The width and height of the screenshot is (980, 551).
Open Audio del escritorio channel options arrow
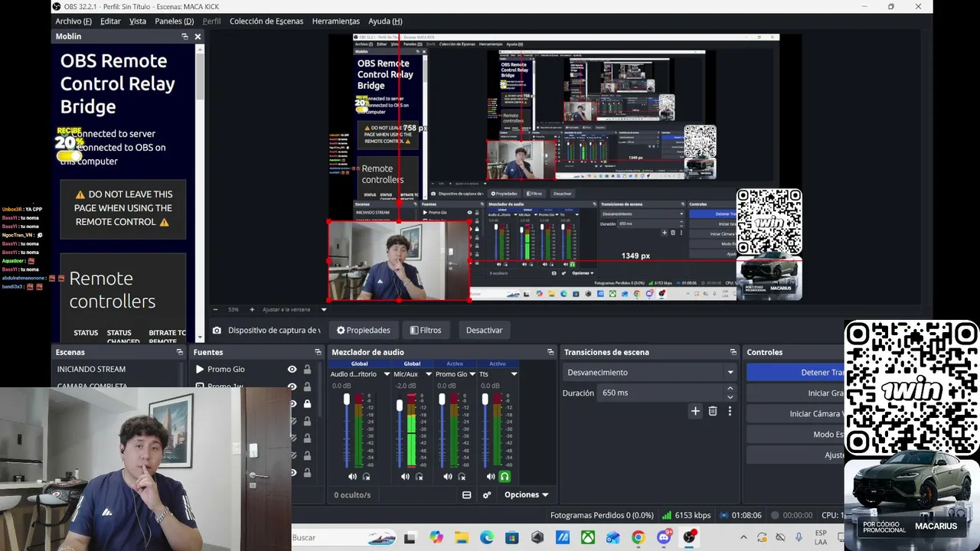tap(386, 374)
